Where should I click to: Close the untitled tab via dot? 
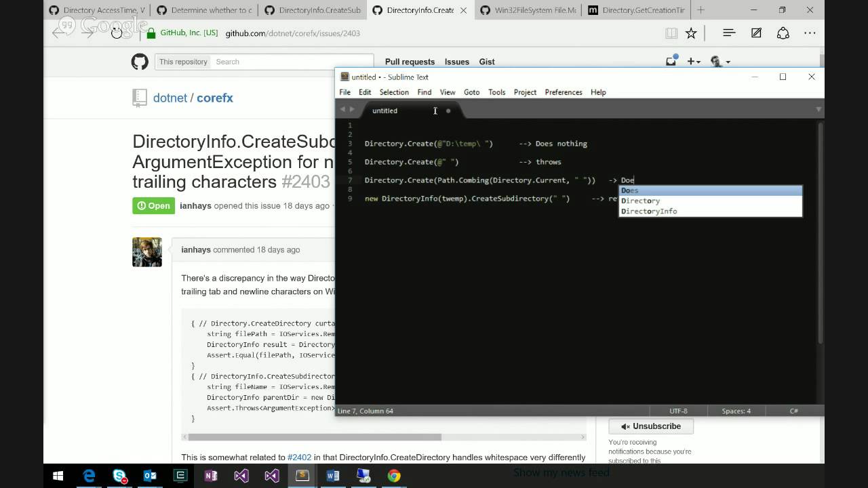pos(448,110)
